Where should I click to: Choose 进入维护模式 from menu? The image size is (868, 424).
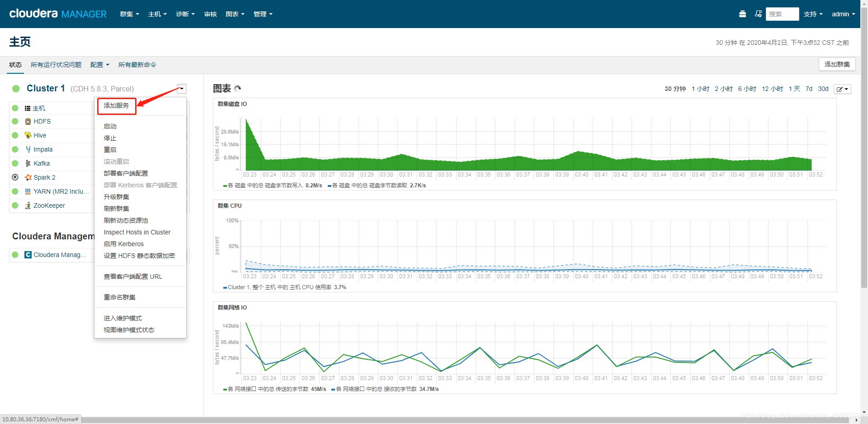pyautogui.click(x=123, y=318)
